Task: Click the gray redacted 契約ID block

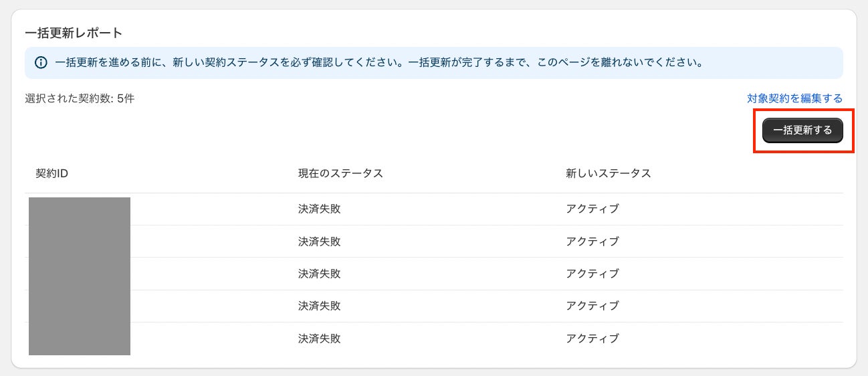Action: click(80, 276)
